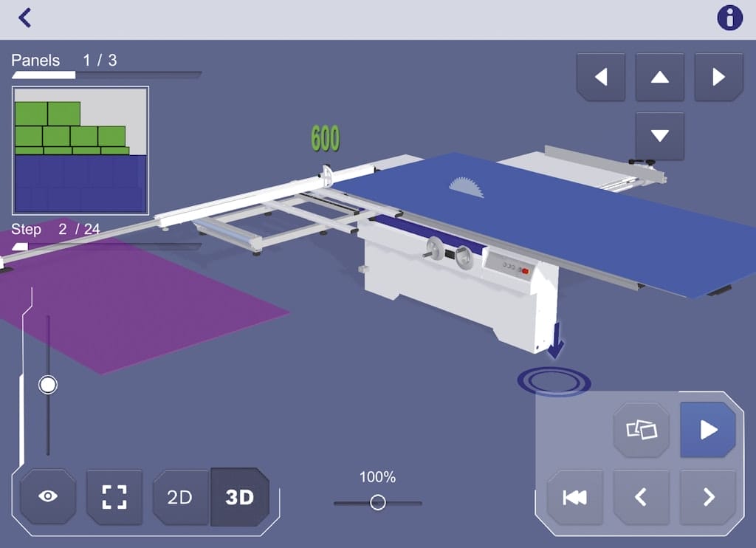Open the cutting pattern thumbnail
The height and width of the screenshot is (548, 756).
click(80, 150)
